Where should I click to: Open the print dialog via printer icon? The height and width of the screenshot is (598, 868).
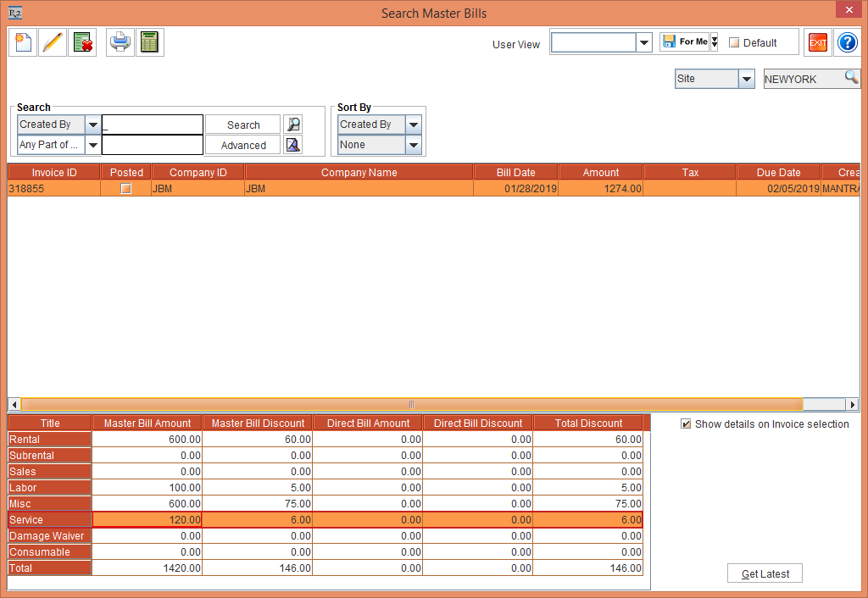(x=119, y=42)
